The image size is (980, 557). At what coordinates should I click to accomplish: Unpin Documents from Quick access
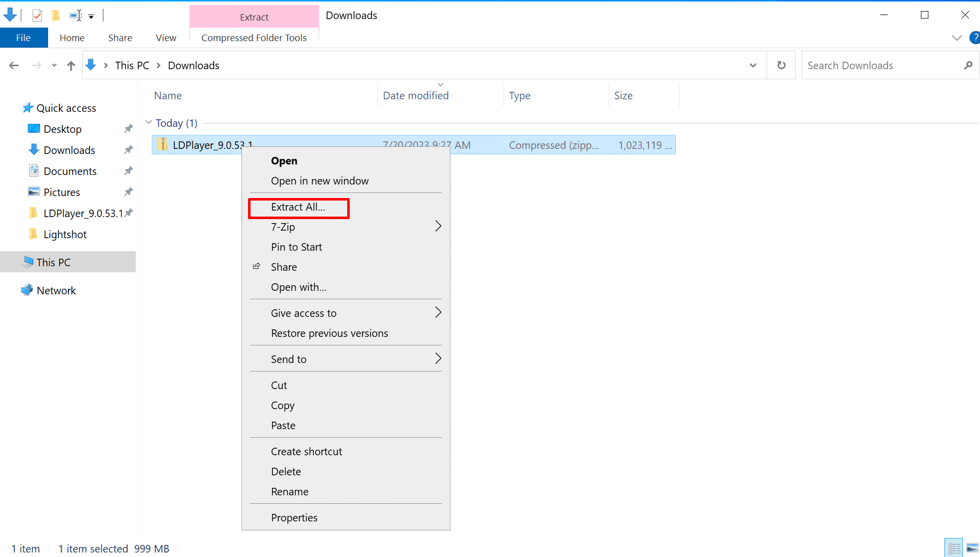pyautogui.click(x=128, y=170)
